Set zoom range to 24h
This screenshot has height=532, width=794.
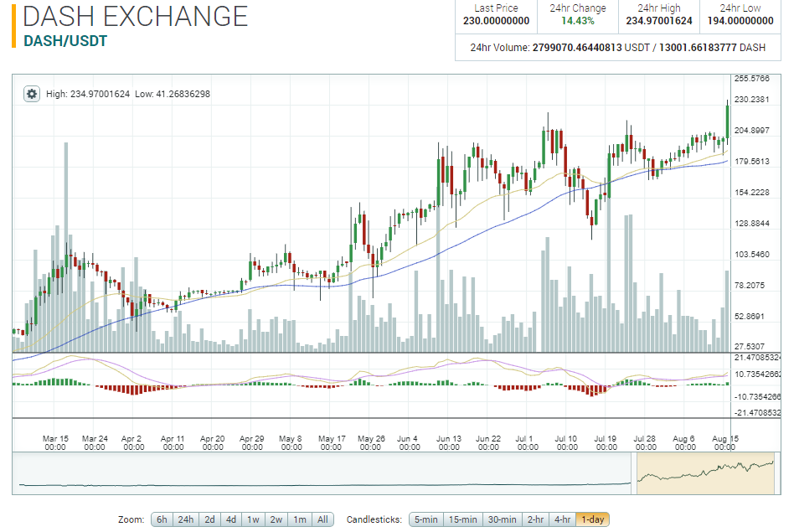click(185, 519)
